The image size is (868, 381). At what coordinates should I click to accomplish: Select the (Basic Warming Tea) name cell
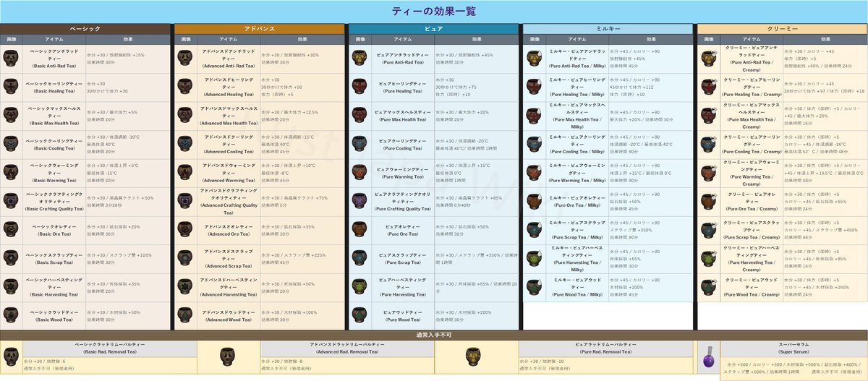(54, 172)
